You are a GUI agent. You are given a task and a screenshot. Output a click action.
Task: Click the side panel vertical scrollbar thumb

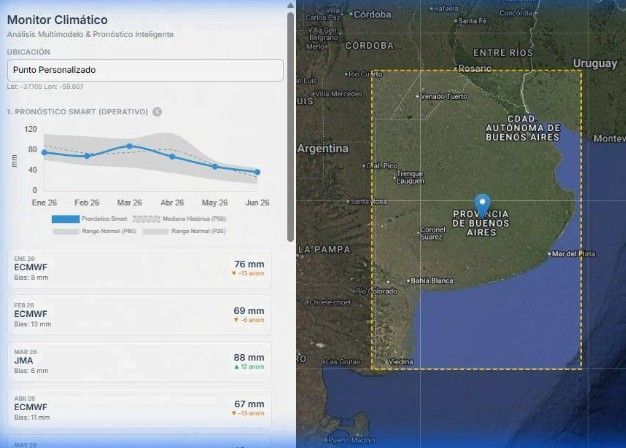pos(291,126)
